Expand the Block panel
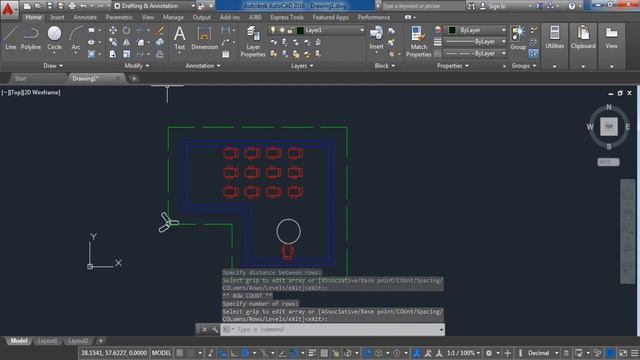The height and width of the screenshot is (360, 640). 384,66
